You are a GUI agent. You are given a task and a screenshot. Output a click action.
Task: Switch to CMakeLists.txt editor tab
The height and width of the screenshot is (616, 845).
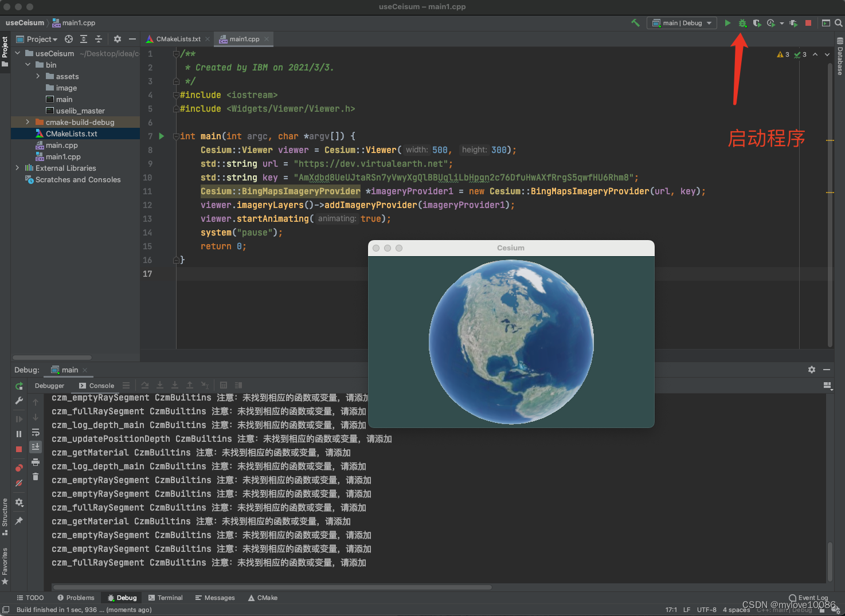click(x=178, y=39)
